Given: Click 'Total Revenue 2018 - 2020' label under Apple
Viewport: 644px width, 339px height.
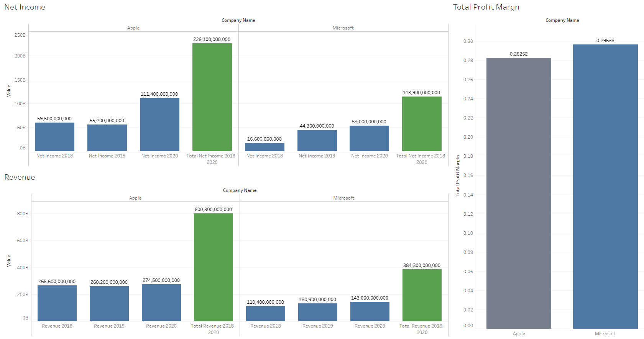Looking at the screenshot, I should pos(214,329).
